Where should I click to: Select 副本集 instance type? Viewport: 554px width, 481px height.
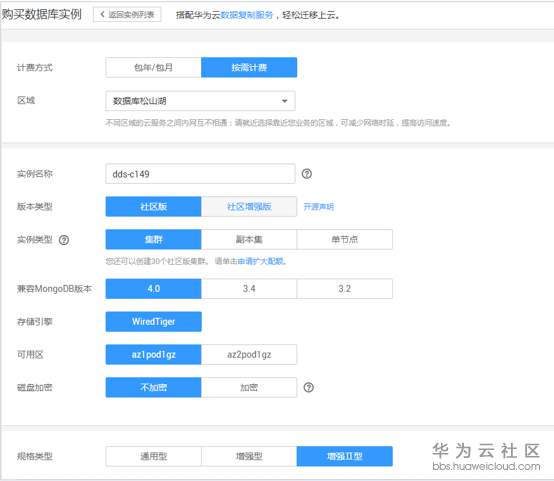tap(249, 240)
